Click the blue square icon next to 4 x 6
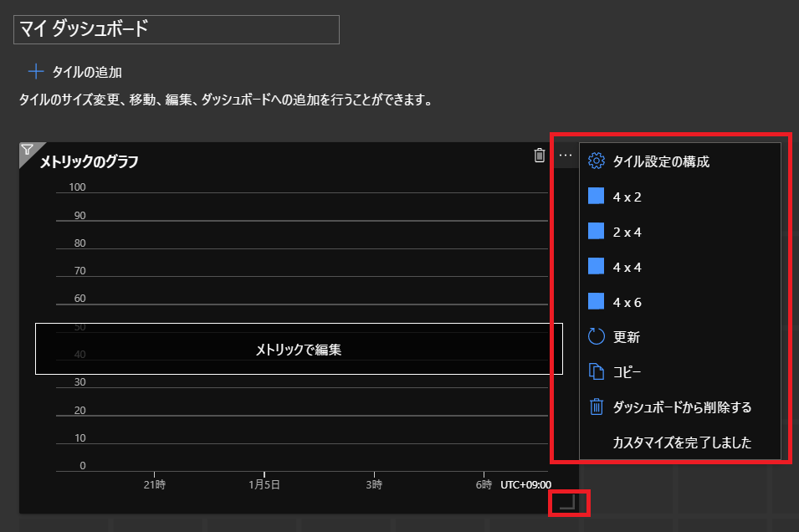799x532 pixels. [x=596, y=302]
